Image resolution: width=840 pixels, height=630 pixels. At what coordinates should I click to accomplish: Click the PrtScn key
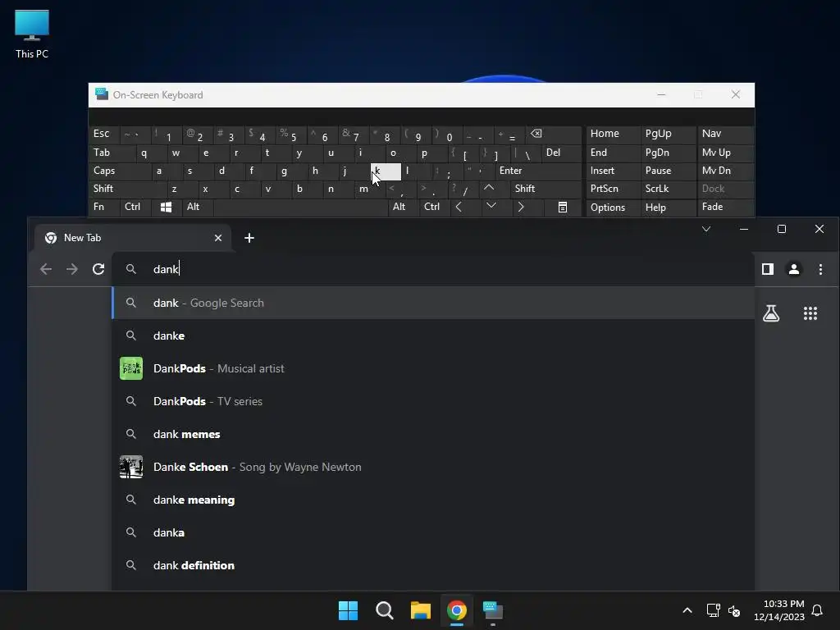tap(614, 189)
